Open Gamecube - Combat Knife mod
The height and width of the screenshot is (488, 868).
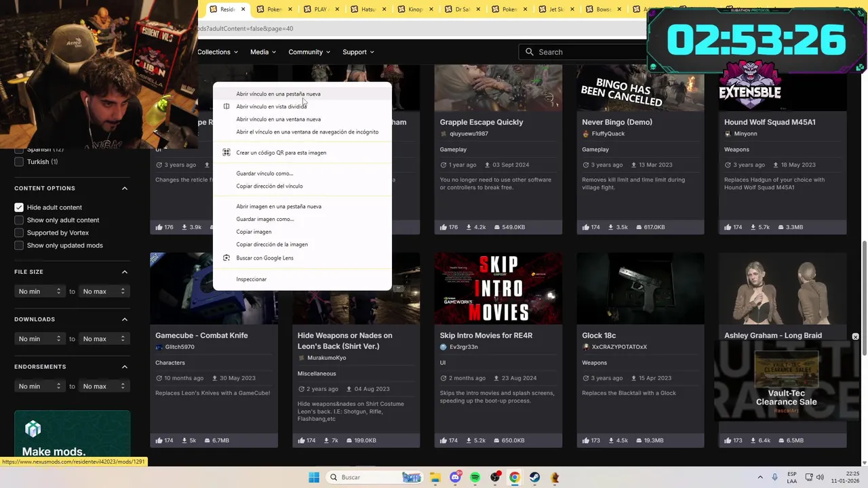pos(201,335)
